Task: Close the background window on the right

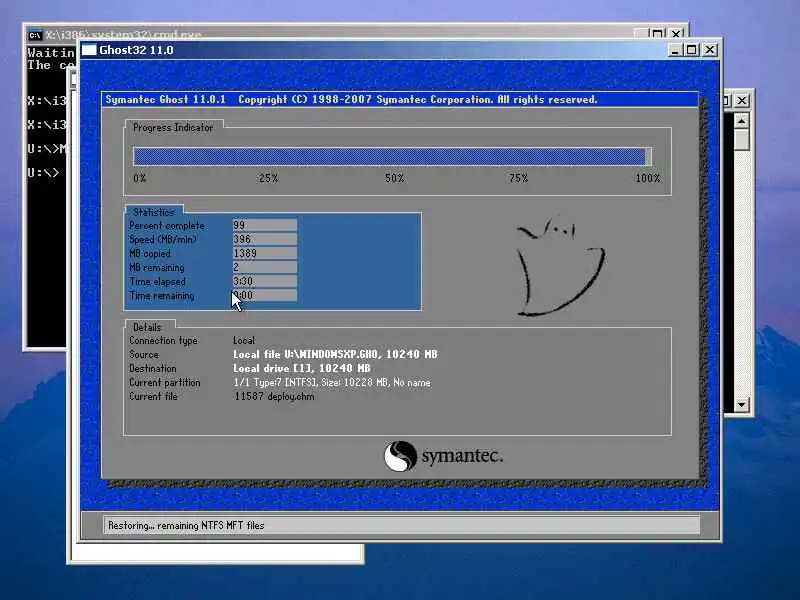Action: 742,101
